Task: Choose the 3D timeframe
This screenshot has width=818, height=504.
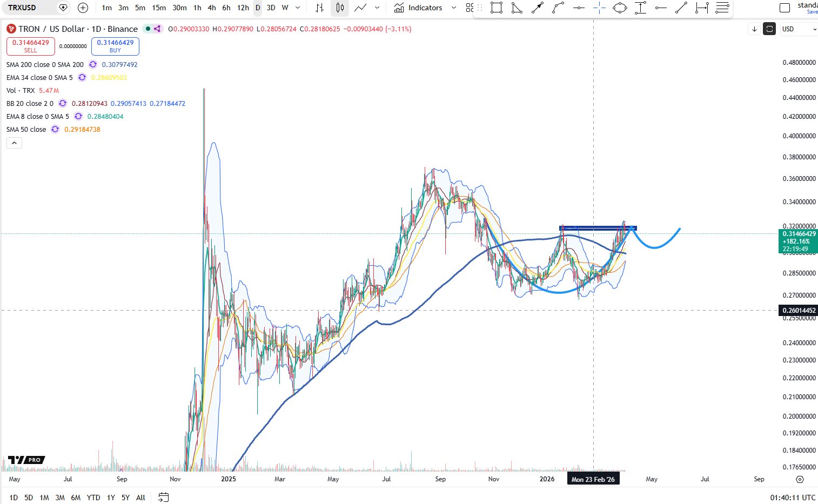Action: pos(271,8)
